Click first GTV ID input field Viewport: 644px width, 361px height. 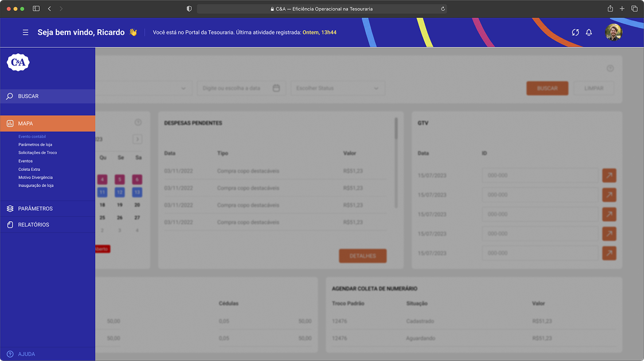coord(540,175)
